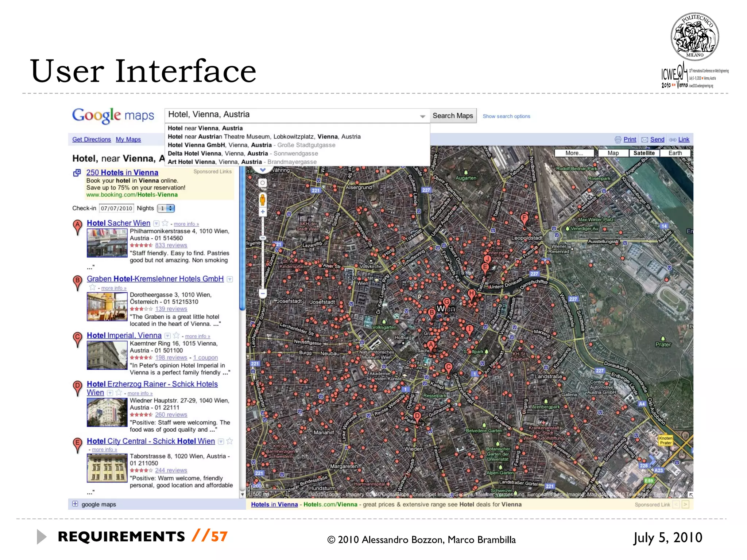The width and height of the screenshot is (747, 560).
Task: Click the Check-in date field
Action: click(x=117, y=208)
